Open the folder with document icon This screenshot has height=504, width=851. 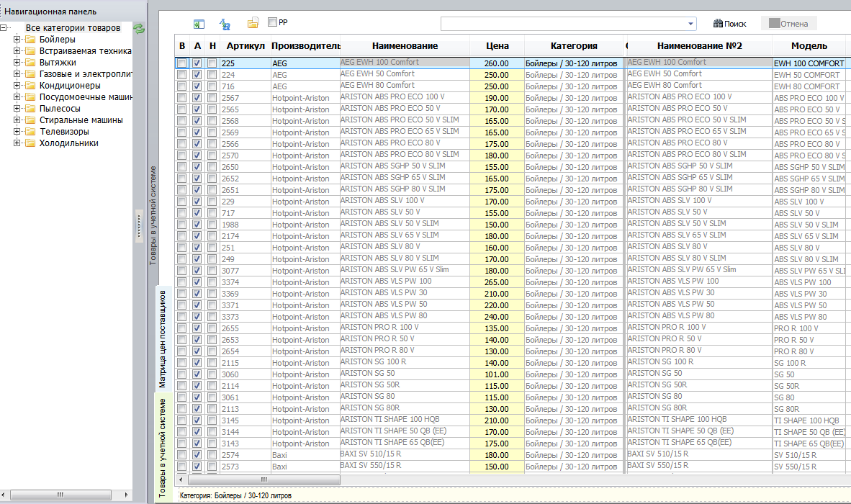click(x=253, y=23)
